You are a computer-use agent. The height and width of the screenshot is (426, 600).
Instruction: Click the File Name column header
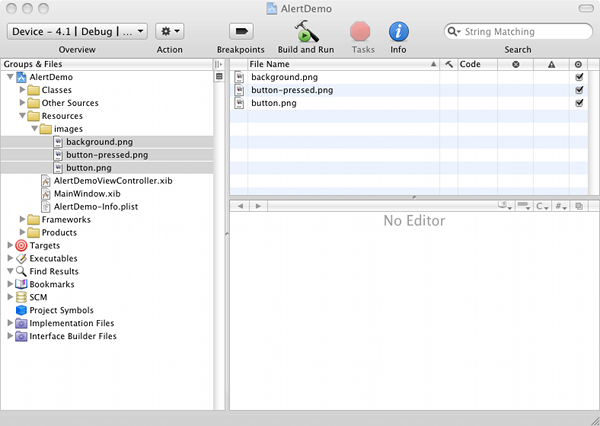340,64
